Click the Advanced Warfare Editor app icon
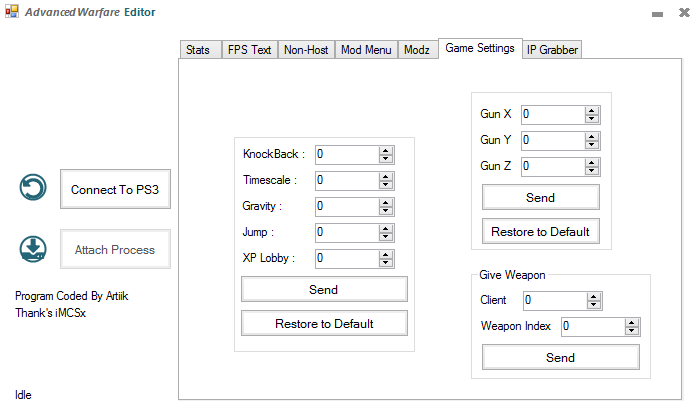The width and height of the screenshot is (699, 413). click(12, 11)
